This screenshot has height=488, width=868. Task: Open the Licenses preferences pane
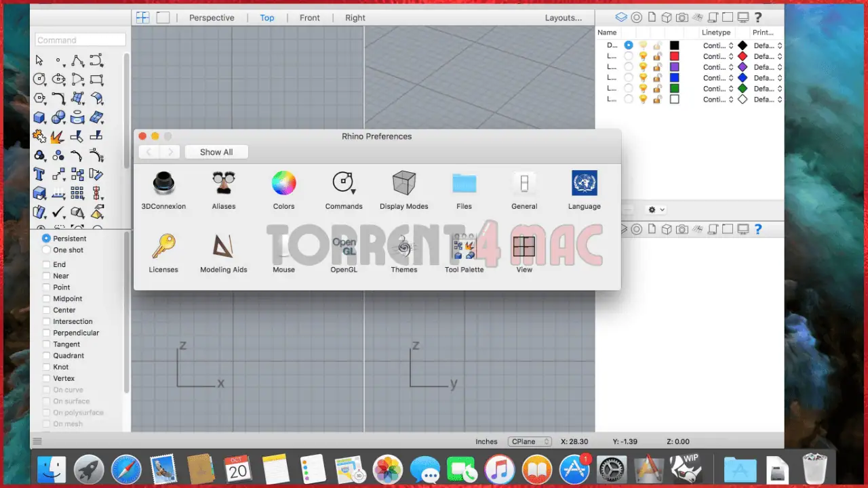click(x=163, y=246)
